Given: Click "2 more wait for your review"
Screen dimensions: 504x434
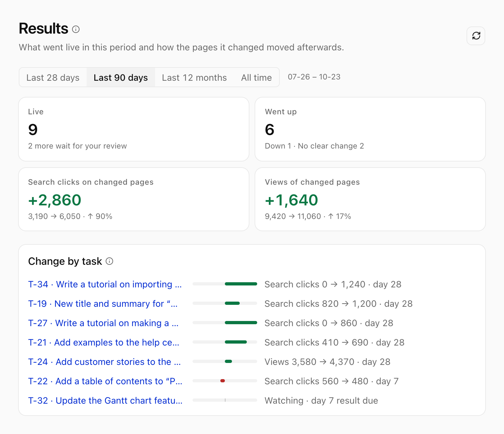Looking at the screenshot, I should 78,146.
